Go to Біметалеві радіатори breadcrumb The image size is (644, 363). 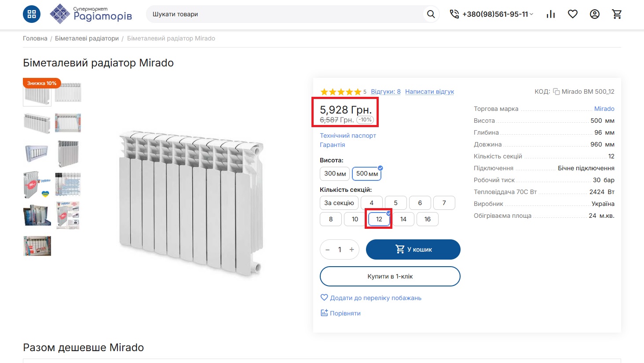[x=87, y=38]
